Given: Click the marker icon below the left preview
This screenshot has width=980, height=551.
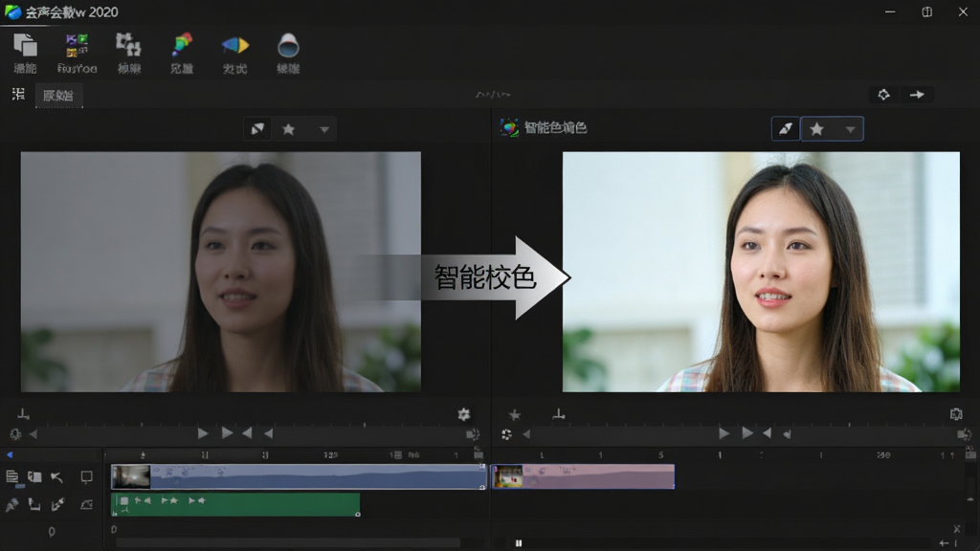Looking at the screenshot, I should [24, 413].
